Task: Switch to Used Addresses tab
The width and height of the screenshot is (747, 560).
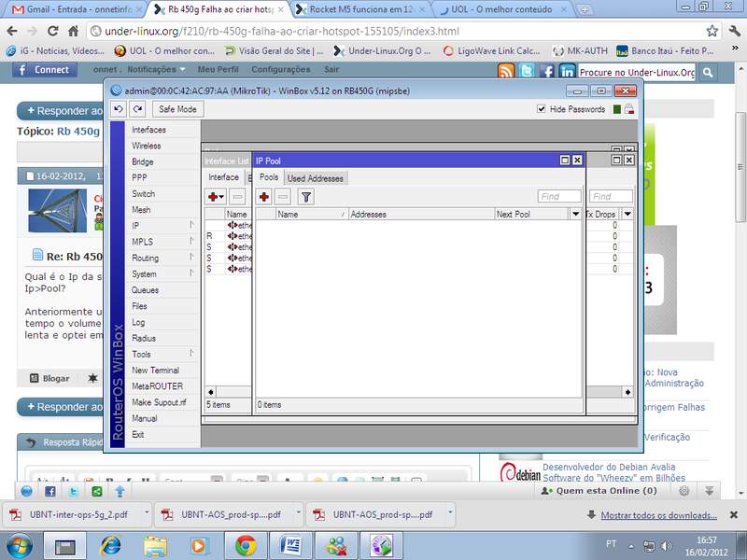Action: [316, 178]
